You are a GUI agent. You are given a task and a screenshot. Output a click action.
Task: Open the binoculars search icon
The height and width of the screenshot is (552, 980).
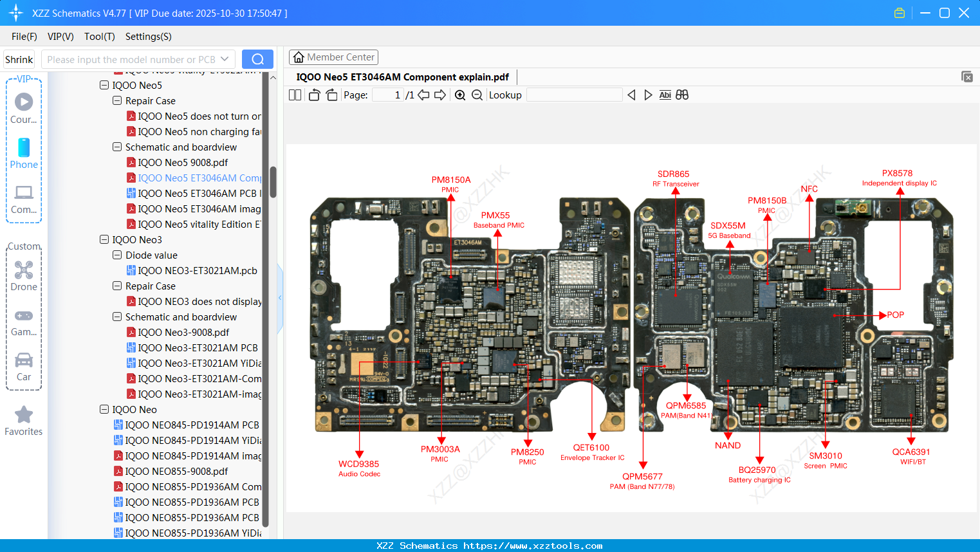coord(682,95)
